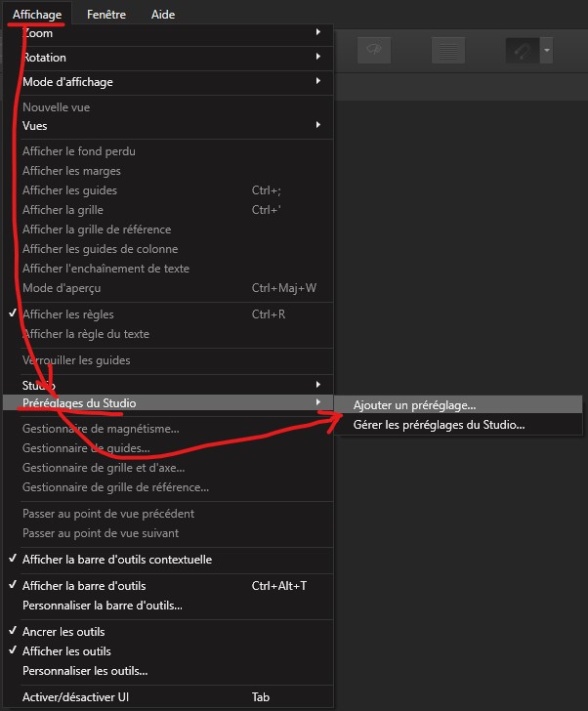Open Gestionnaire de grille de référence...
The height and width of the screenshot is (711, 588).
click(x=169, y=487)
